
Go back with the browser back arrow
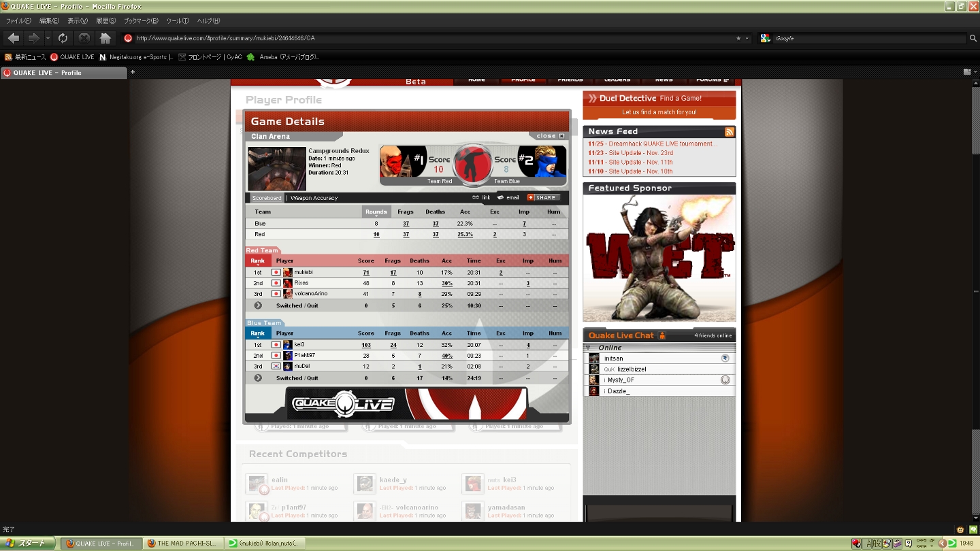tap(14, 38)
